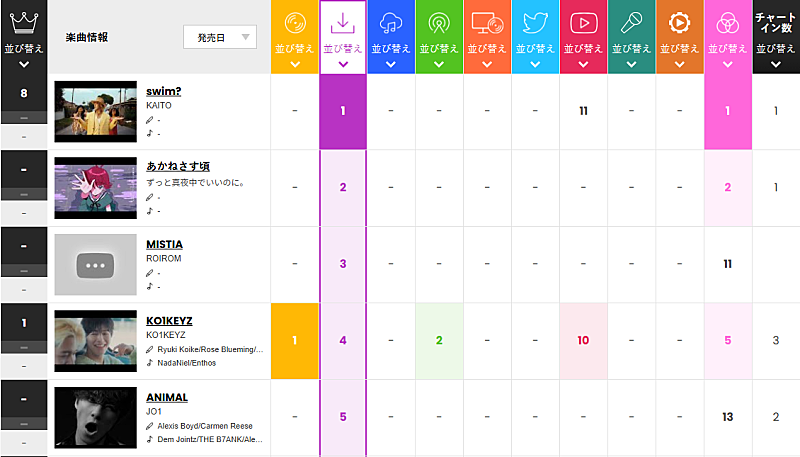Image resolution: width=800 pixels, height=457 pixels.
Task: Click orange CD rank 1 cell for KO1KEYZ
Action: point(295,341)
